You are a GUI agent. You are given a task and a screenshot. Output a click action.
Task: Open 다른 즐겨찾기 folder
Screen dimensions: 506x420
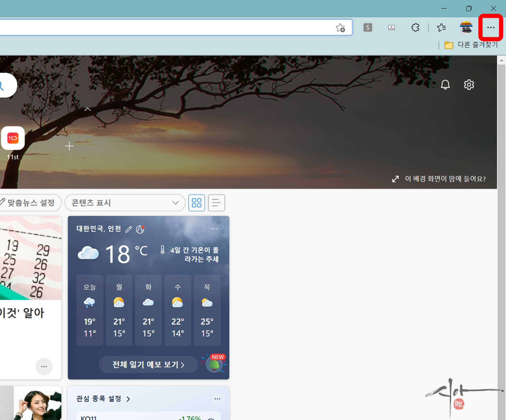[x=472, y=45]
